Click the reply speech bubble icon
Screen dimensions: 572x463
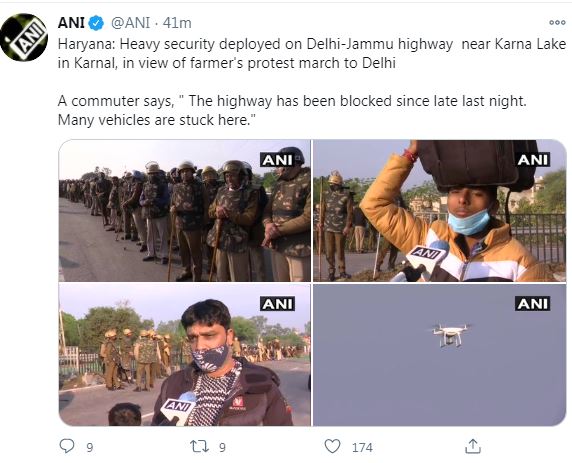click(x=67, y=446)
